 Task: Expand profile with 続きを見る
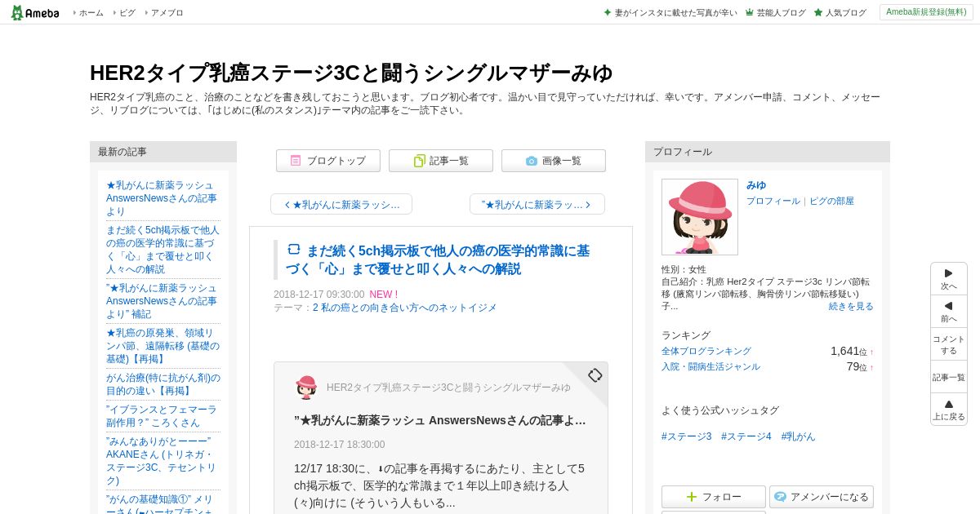point(851,306)
